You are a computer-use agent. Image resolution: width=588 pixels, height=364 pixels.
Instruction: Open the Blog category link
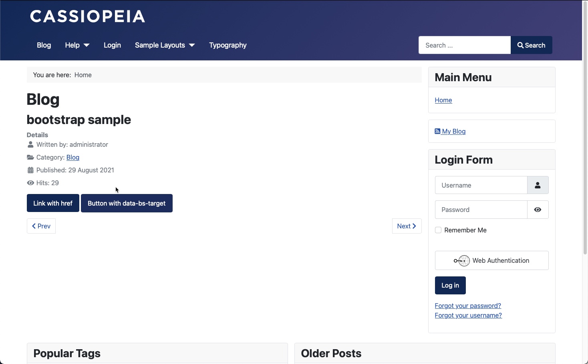pyautogui.click(x=73, y=157)
